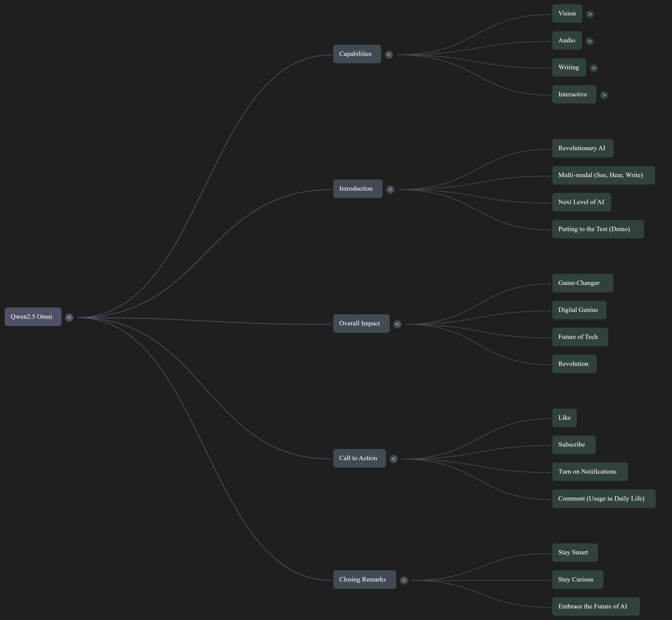Image resolution: width=672 pixels, height=620 pixels.
Task: Click the Vision leaf node
Action: (567, 13)
